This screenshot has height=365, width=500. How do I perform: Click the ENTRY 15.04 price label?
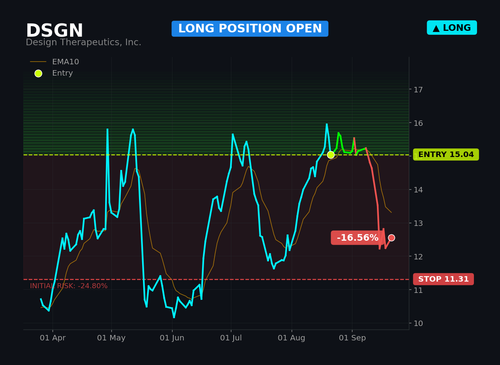(446, 155)
